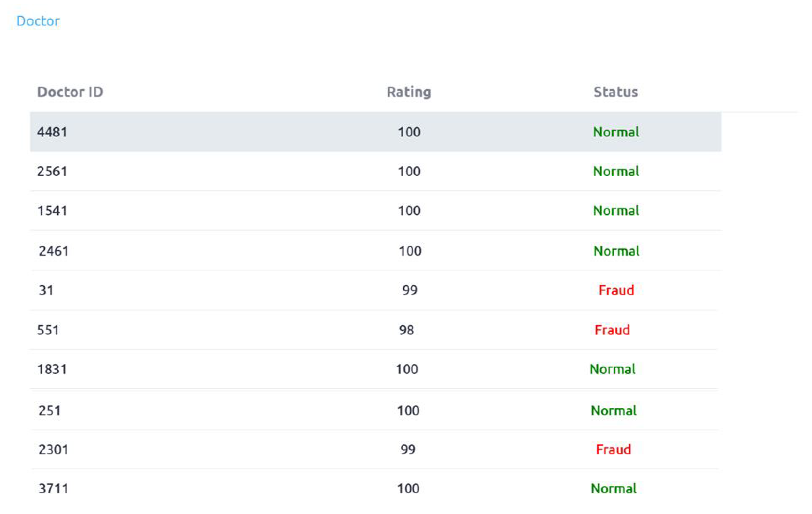The image size is (812, 514).
Task: Sort by the Rating column header
Action: pyautogui.click(x=409, y=92)
